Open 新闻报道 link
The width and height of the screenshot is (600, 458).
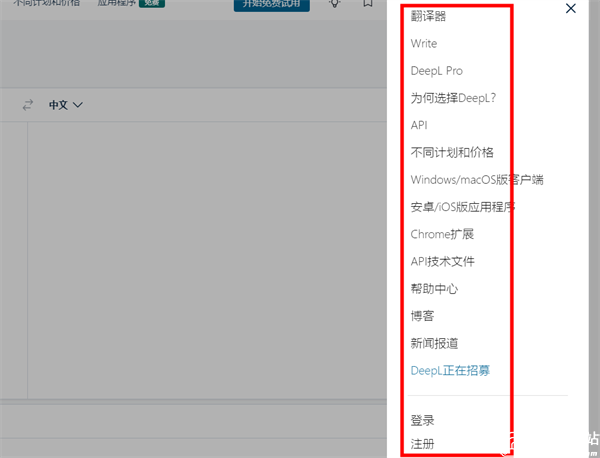[434, 343]
